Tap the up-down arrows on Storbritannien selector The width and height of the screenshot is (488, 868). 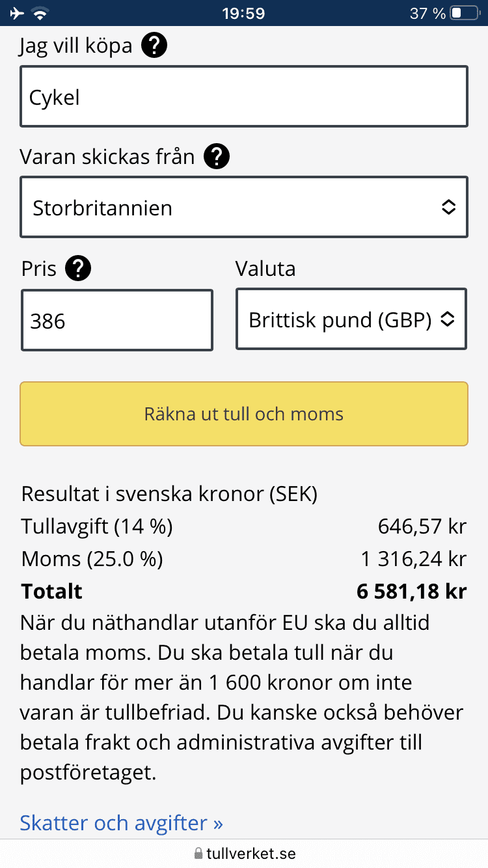coord(448,208)
